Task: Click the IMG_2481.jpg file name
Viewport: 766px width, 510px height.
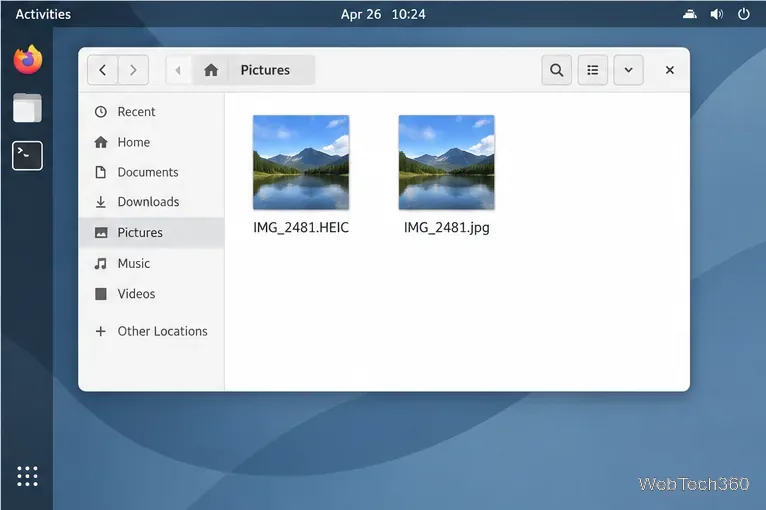Action: [x=447, y=228]
